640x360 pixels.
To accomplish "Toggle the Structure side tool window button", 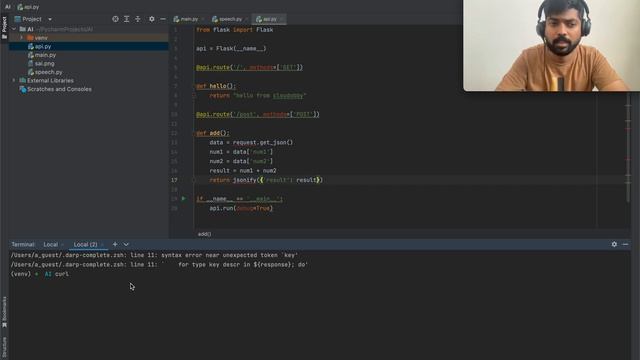I will pyautogui.click(x=4, y=348).
